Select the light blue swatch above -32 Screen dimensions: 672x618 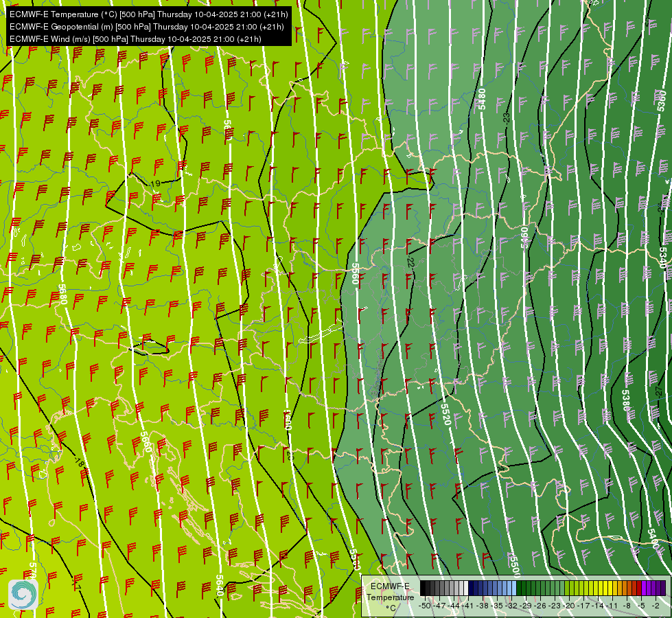(x=514, y=588)
